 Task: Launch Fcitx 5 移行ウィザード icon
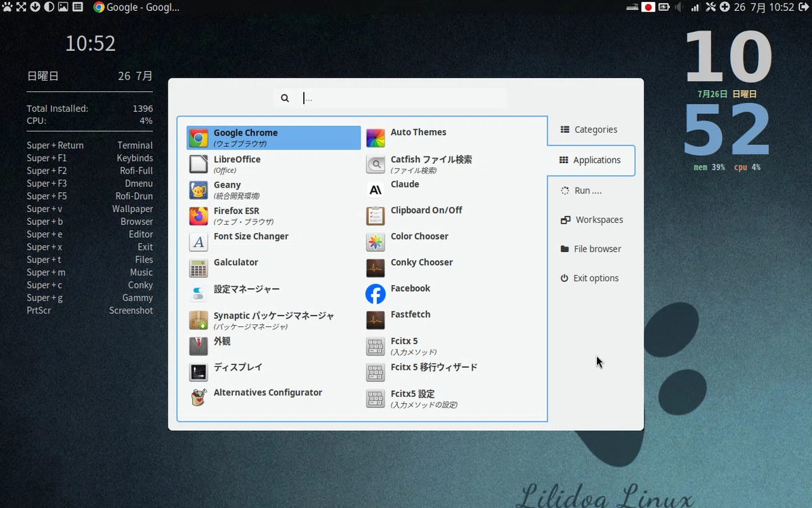point(376,372)
